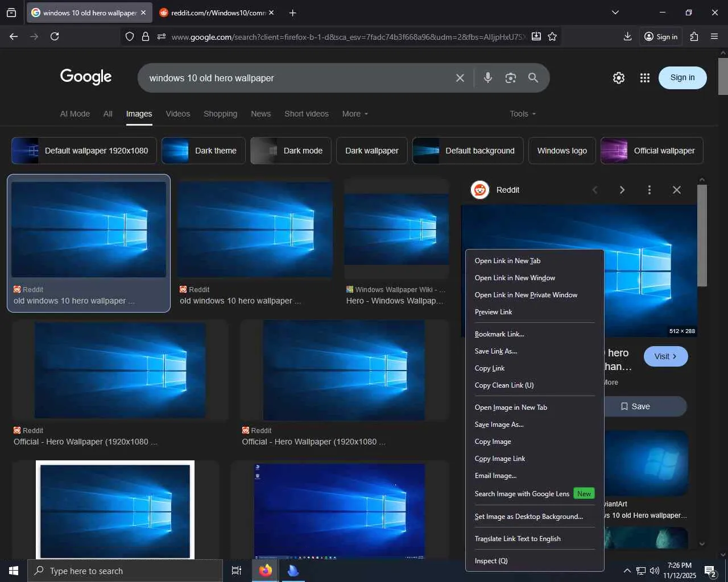
Task: Click in the taskbar search box
Action: [x=125, y=571]
